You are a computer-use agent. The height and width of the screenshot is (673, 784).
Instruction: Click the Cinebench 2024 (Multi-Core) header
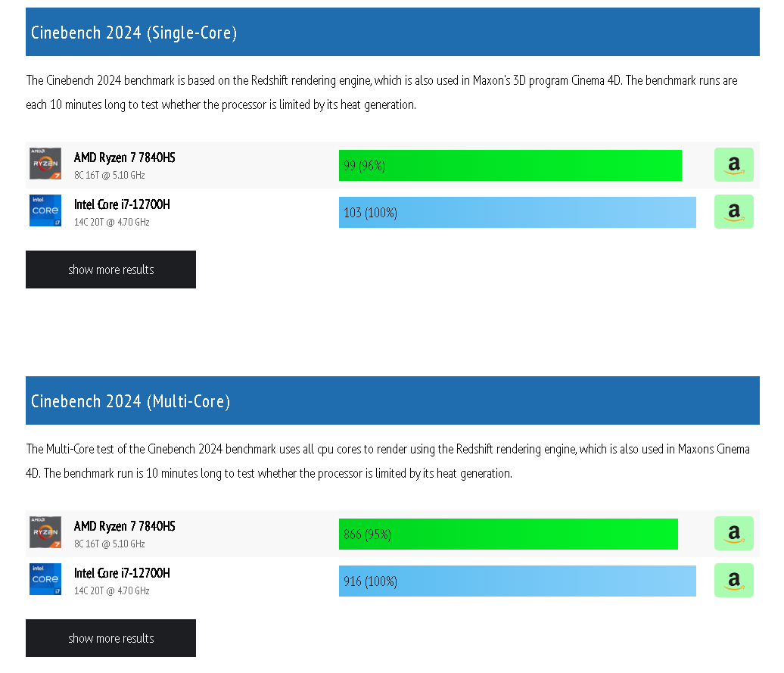[x=393, y=400]
